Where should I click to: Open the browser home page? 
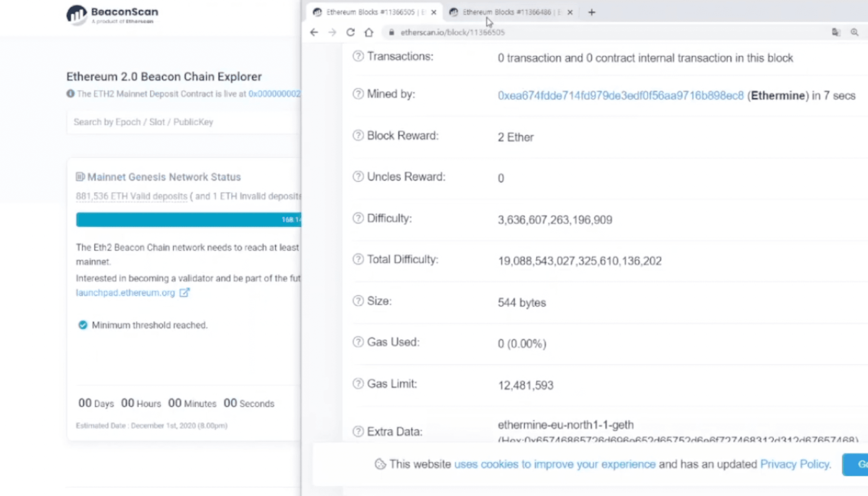tap(369, 33)
